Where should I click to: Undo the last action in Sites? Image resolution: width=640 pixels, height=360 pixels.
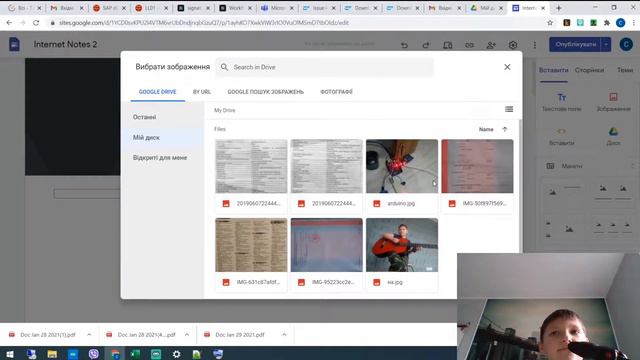pyautogui.click(x=404, y=45)
